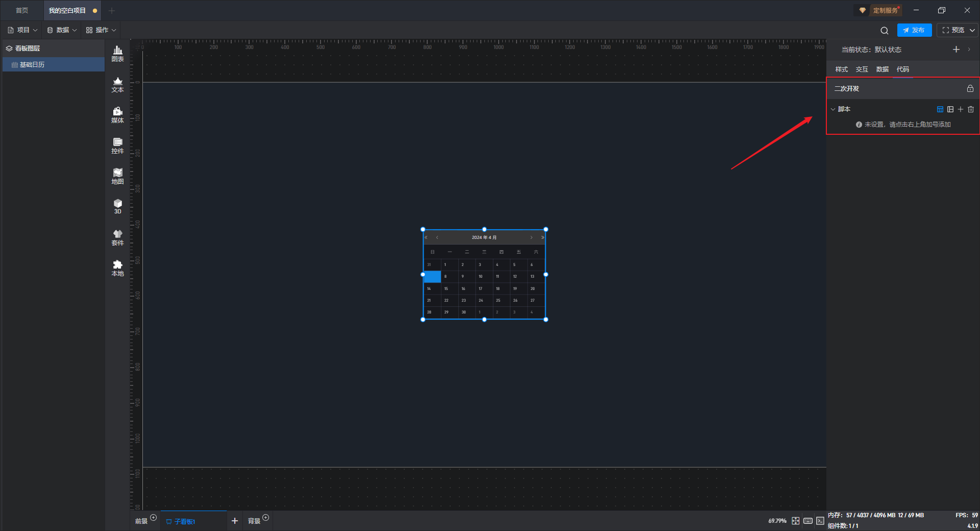Click the 组件数 component count readout

pos(843,526)
